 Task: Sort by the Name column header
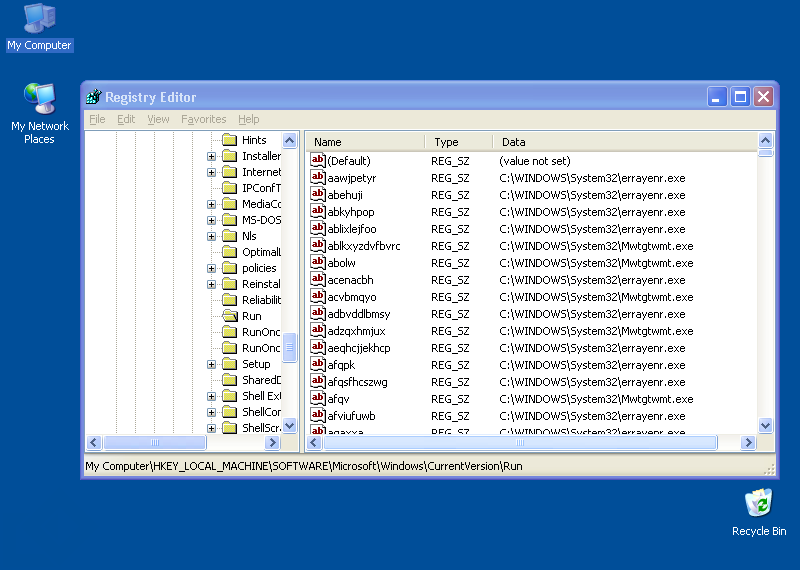point(365,142)
